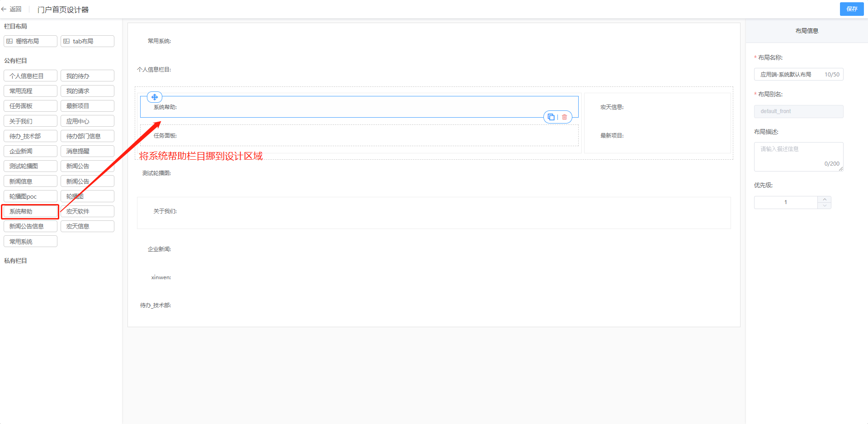Click the back arrow icon beside 返回

(4, 9)
